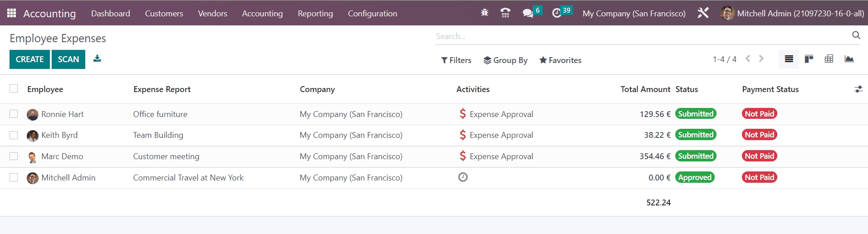Screen dimensions: 868x234
Task: Expand the Filters dropdown
Action: [456, 60]
